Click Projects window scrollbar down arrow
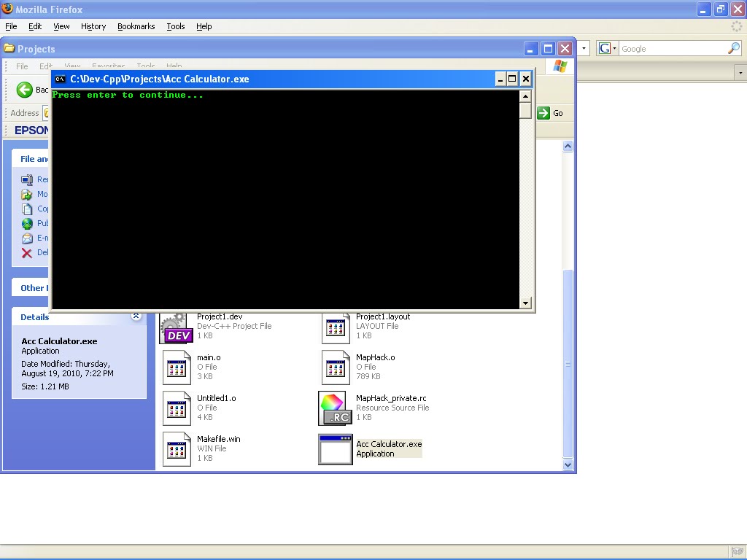The width and height of the screenshot is (747, 560). click(x=568, y=464)
